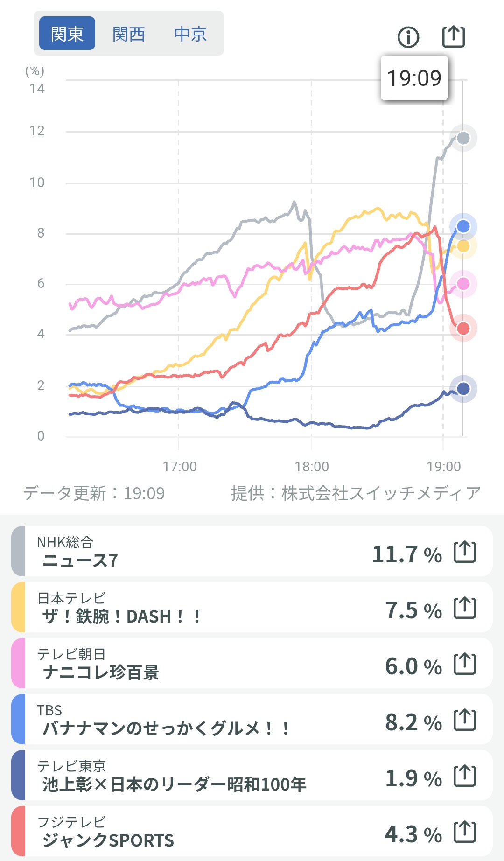Share the 池上彰×日本のリーダー rating
This screenshot has height=861, width=504.
(x=465, y=776)
